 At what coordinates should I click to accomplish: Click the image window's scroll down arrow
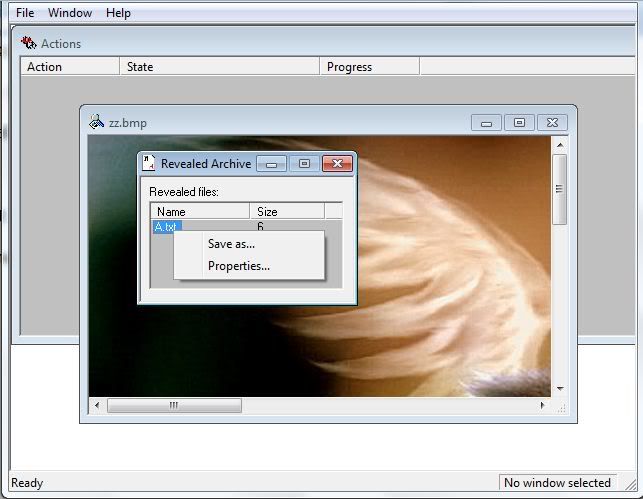560,388
